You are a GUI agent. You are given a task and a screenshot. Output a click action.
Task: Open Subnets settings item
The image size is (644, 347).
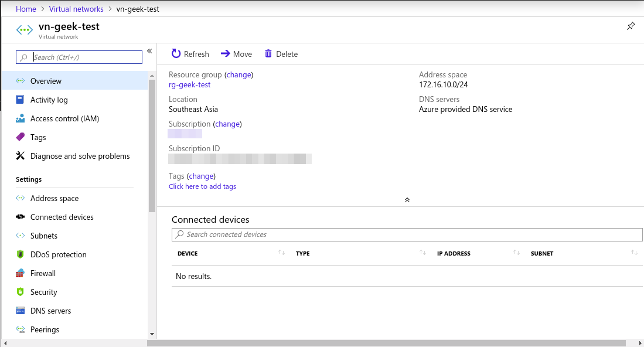(75, 236)
